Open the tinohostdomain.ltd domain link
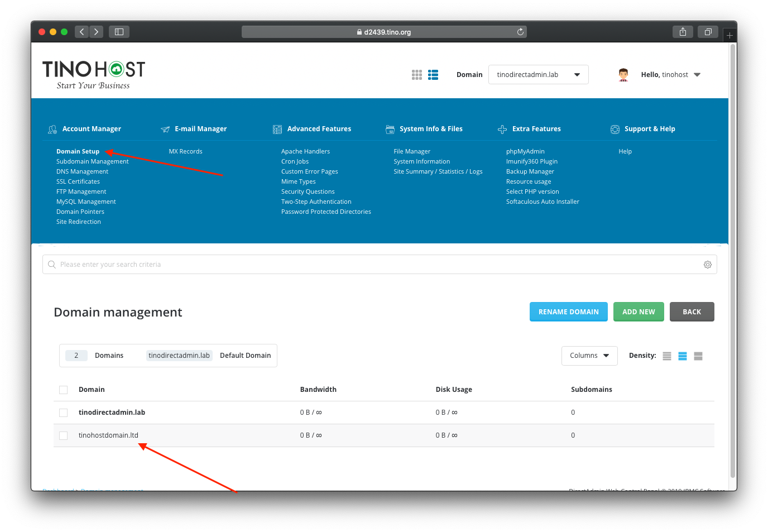 point(108,435)
